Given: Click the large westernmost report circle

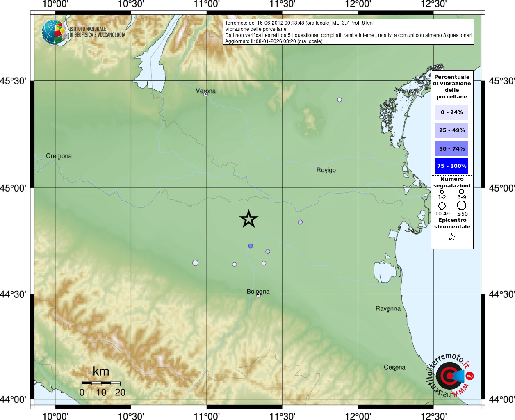Looking at the screenshot, I should pyautogui.click(x=195, y=263).
